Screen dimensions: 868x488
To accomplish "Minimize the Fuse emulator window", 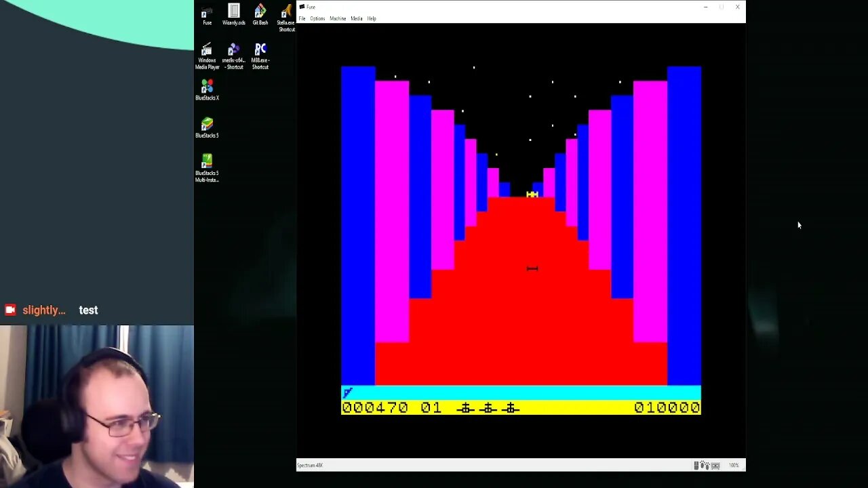I will (x=705, y=7).
